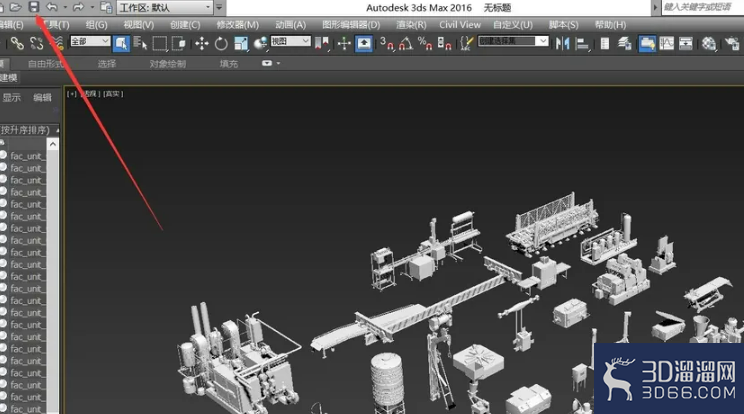Activate Select and Rotate
Screen dimensions: 744x414
click(221, 44)
